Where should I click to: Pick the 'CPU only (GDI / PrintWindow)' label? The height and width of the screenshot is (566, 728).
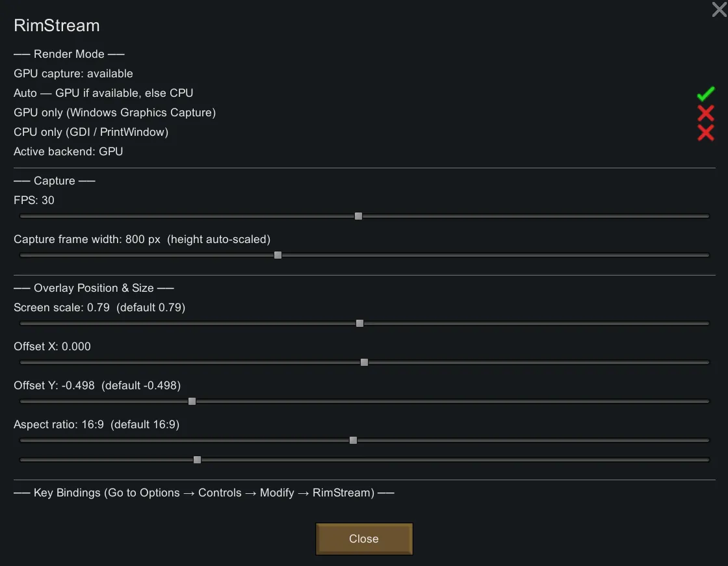click(x=91, y=132)
